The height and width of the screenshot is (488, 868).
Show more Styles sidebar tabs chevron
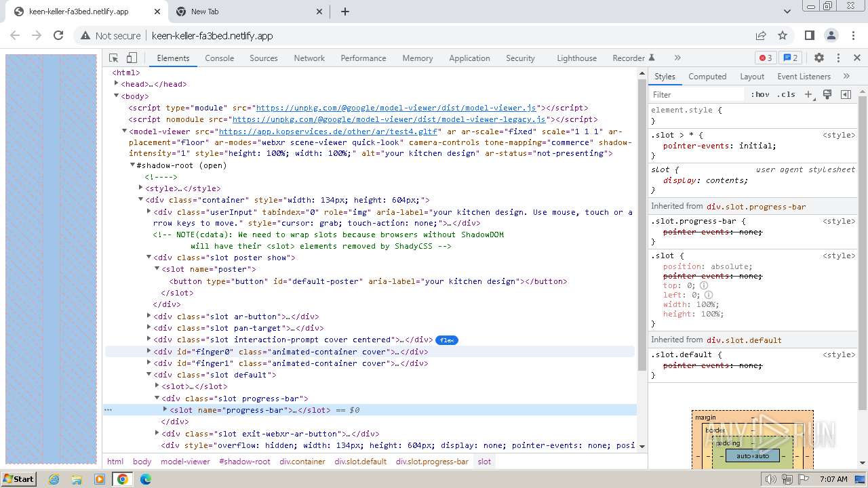pos(846,77)
